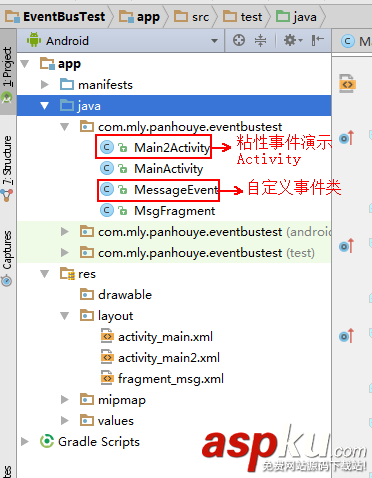Expand the values folder
This screenshot has height=478, width=372.
tap(65, 420)
